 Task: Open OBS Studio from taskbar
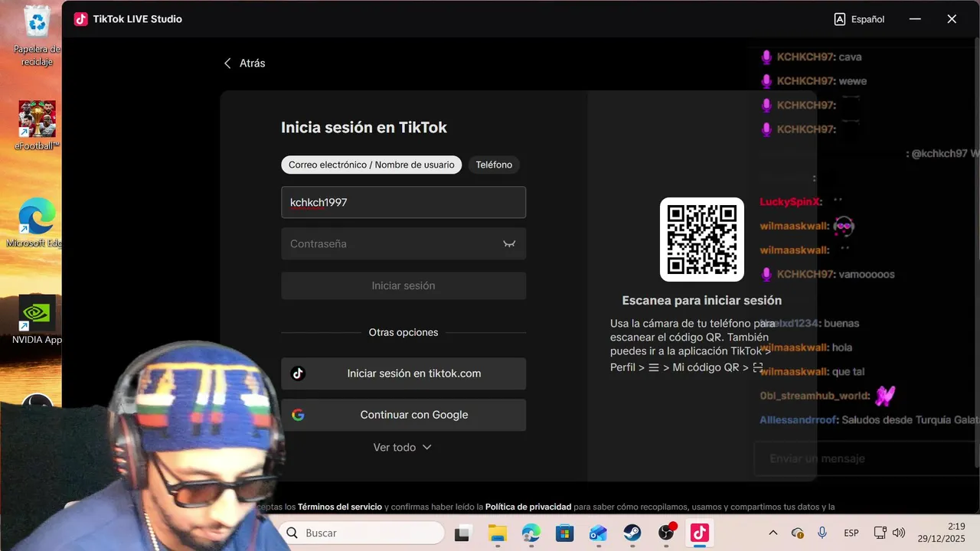point(667,533)
